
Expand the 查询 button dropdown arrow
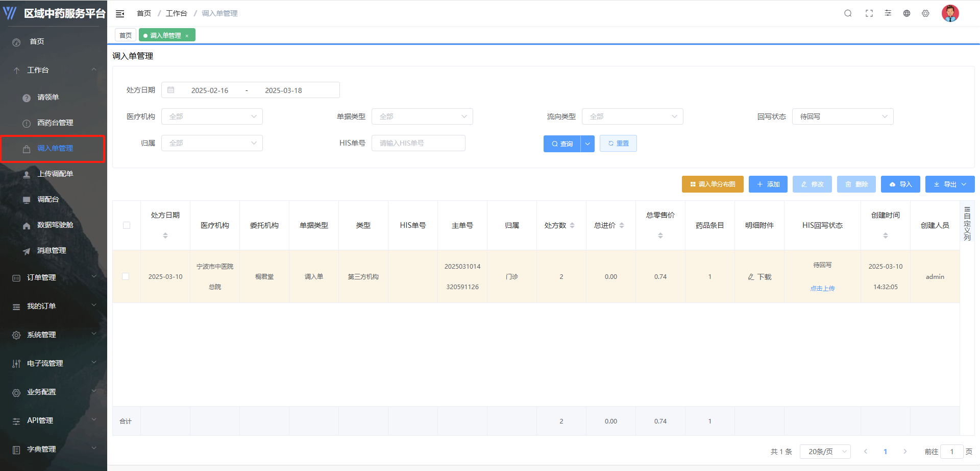(587, 144)
